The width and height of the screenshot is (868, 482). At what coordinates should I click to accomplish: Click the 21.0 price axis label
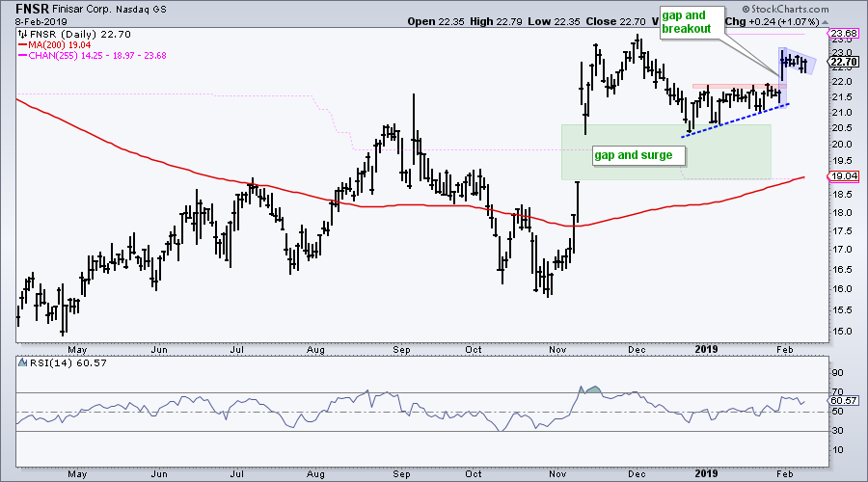point(840,113)
